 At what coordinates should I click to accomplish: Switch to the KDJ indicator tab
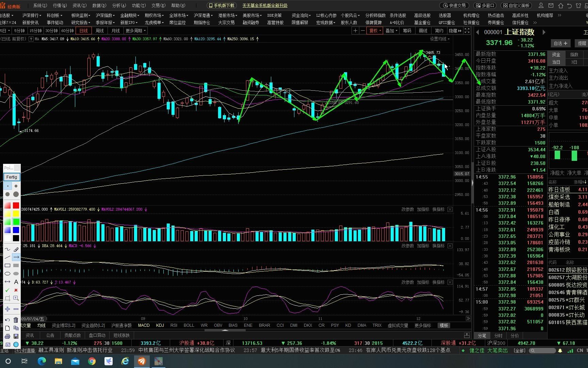pos(160,325)
